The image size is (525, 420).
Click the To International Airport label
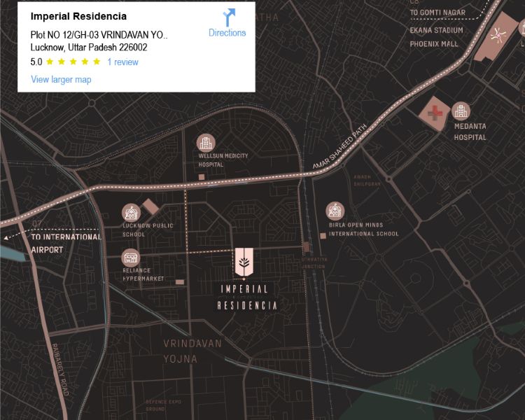coord(66,244)
